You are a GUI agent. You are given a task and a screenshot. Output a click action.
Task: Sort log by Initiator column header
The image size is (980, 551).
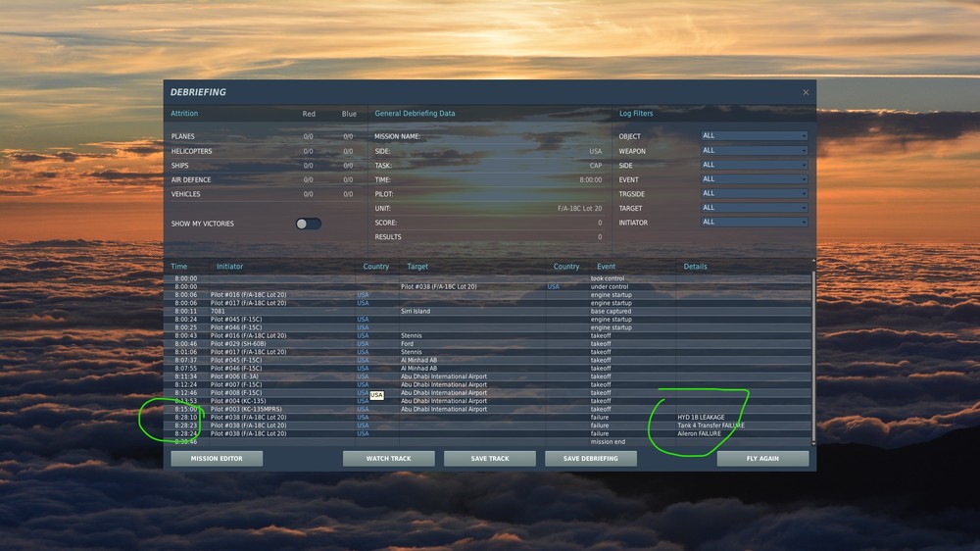coord(229,267)
